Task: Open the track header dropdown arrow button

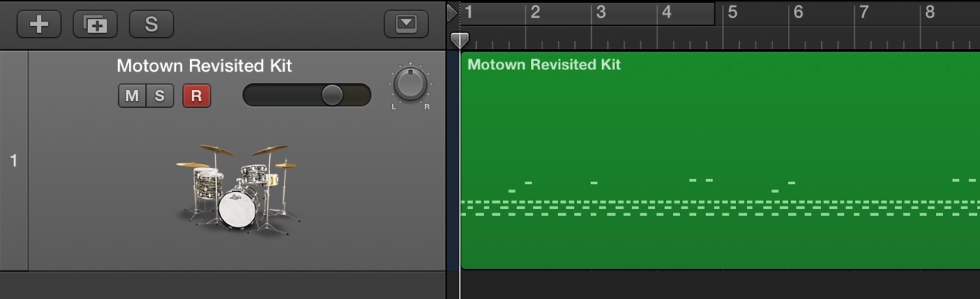Action: pos(406,24)
